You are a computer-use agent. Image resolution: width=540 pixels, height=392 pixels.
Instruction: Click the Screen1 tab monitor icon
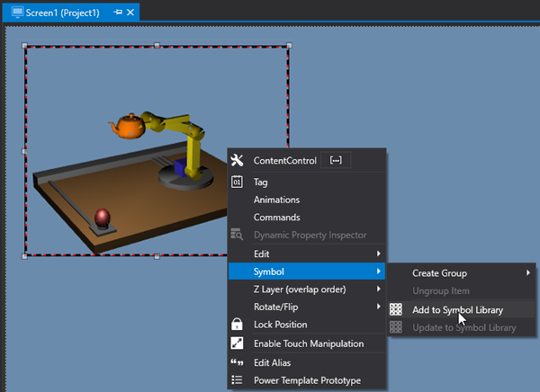point(15,13)
